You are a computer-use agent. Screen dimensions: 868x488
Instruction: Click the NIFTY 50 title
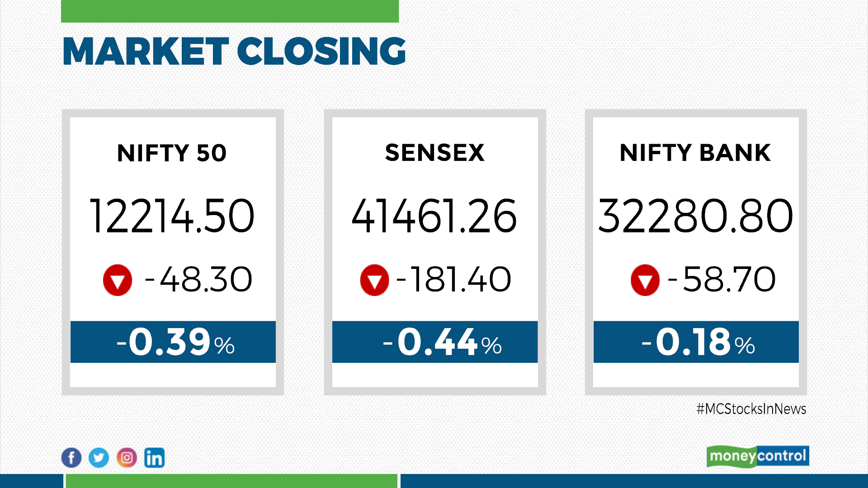point(172,153)
